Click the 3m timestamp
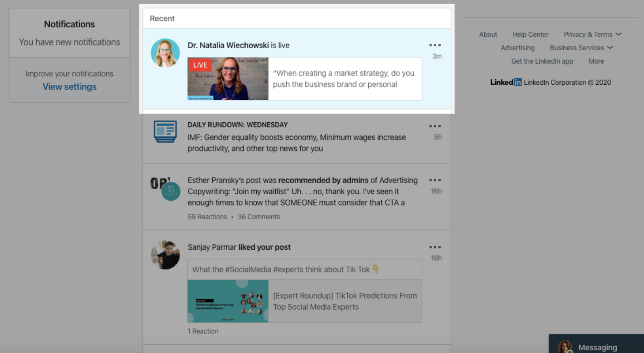Screen dimensions: 644x353 click(437, 56)
